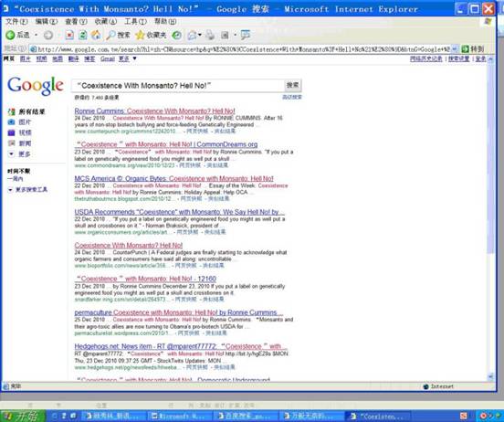Screen dimensions: 504x422
Task: Select 新闻 news filter in sidebar
Action: (20, 143)
